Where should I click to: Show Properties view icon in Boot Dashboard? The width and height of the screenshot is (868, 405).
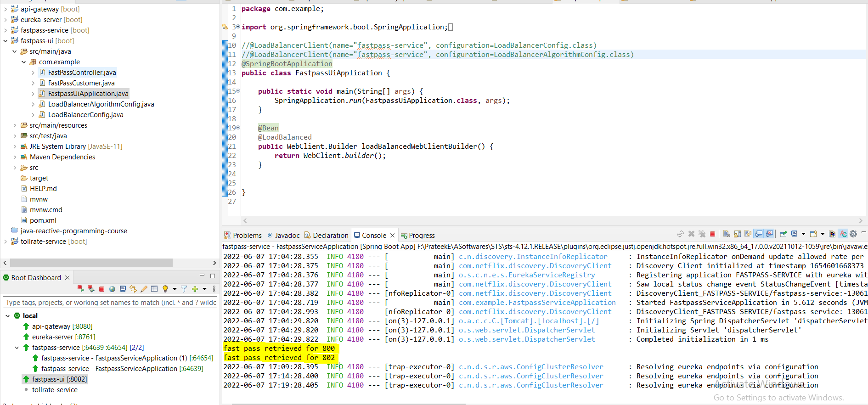[x=154, y=289]
